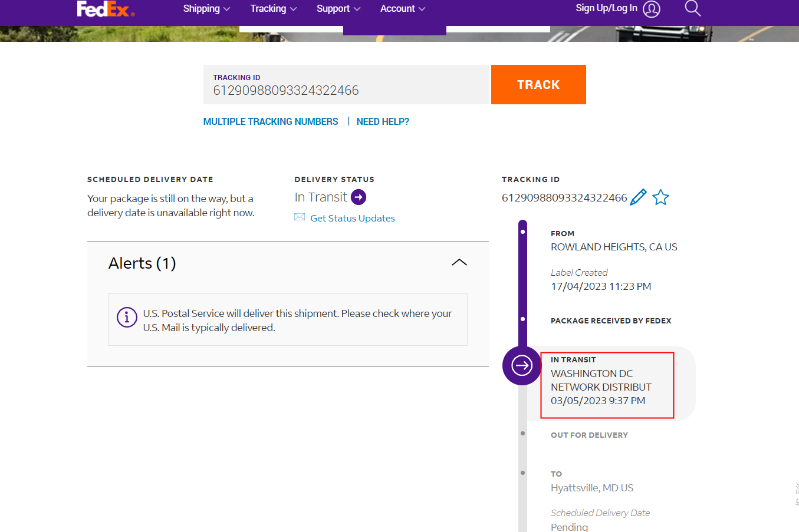Open the Shipping dropdown menu
The width and height of the screenshot is (799, 532).
click(206, 9)
